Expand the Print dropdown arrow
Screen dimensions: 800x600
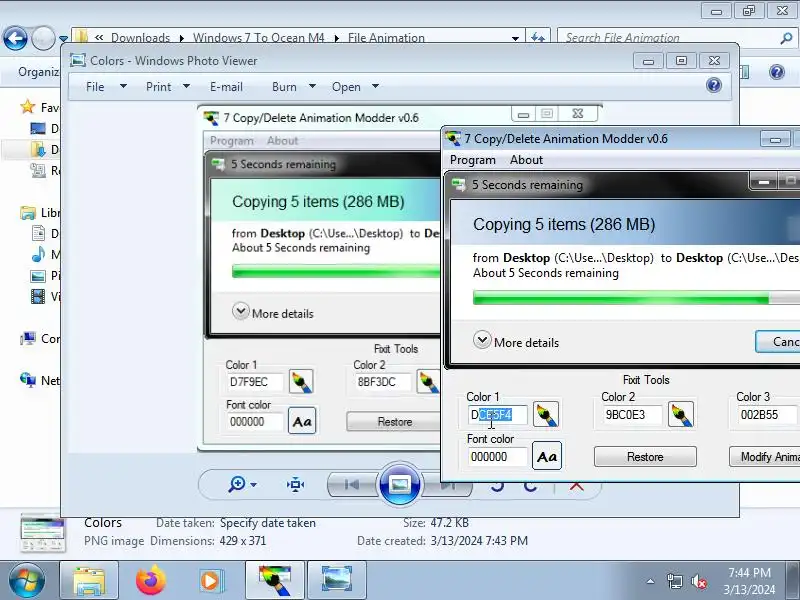click(186, 86)
